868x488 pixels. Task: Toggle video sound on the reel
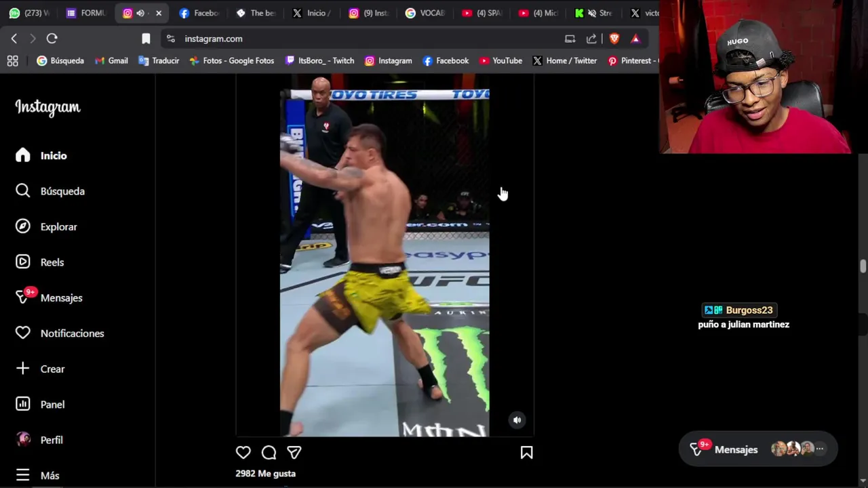click(517, 420)
